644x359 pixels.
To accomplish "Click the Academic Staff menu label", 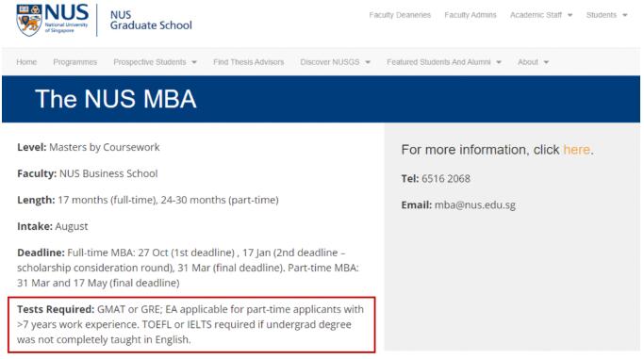I will coord(536,15).
